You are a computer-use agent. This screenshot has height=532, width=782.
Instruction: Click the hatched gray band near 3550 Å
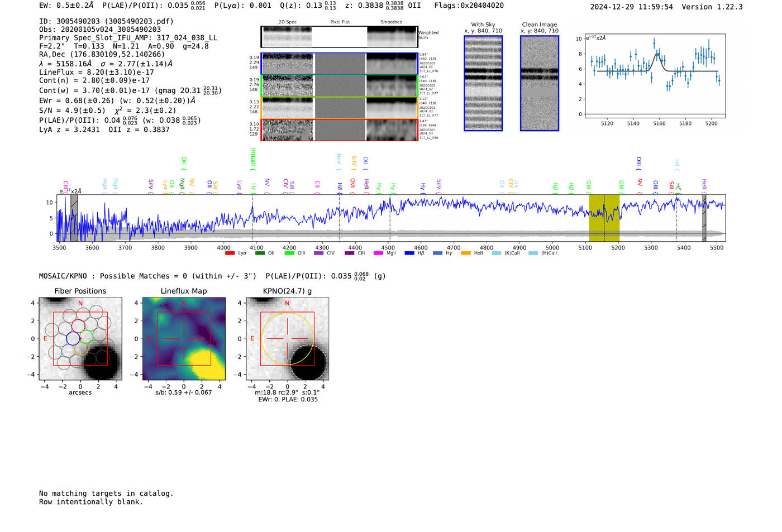74,218
